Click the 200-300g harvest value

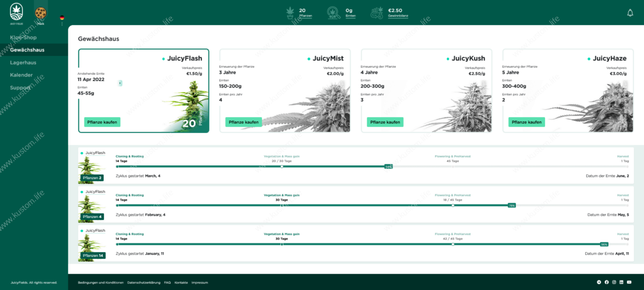click(373, 86)
